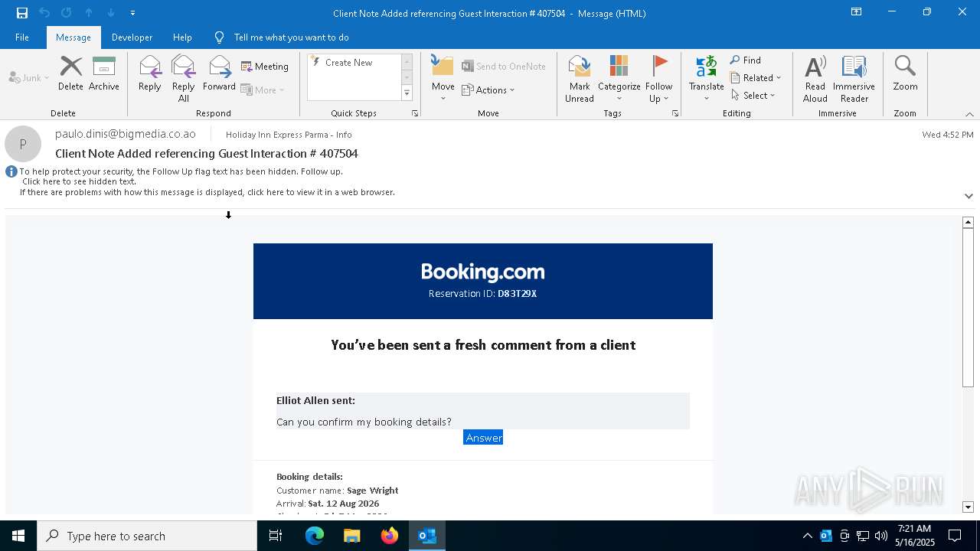Go to next item arrow in title bar

pyautogui.click(x=111, y=13)
